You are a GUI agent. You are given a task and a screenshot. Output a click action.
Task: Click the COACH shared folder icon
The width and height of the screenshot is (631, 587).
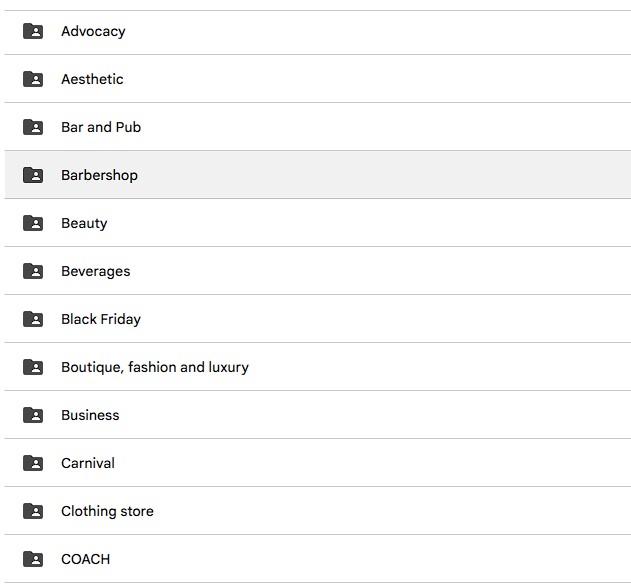click(33, 559)
